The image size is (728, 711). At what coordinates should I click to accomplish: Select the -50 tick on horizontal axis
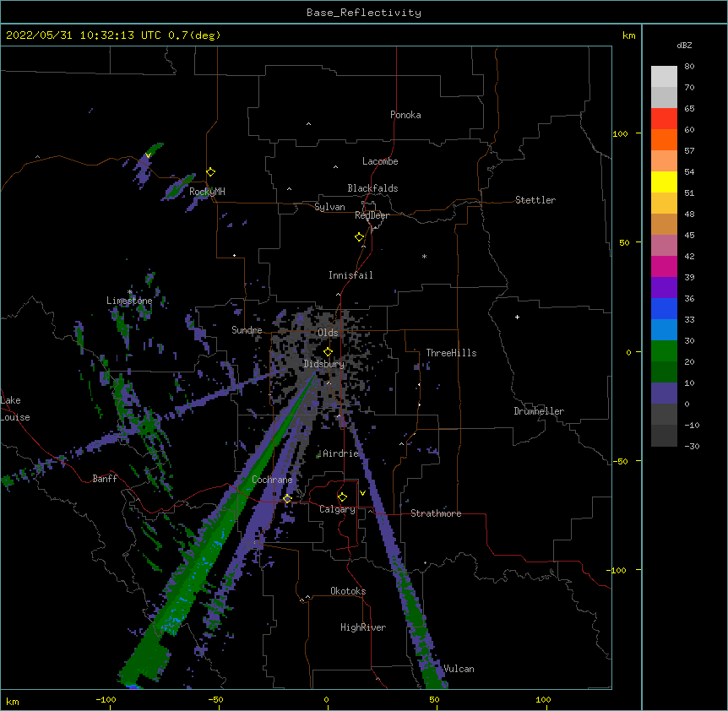coord(216,699)
